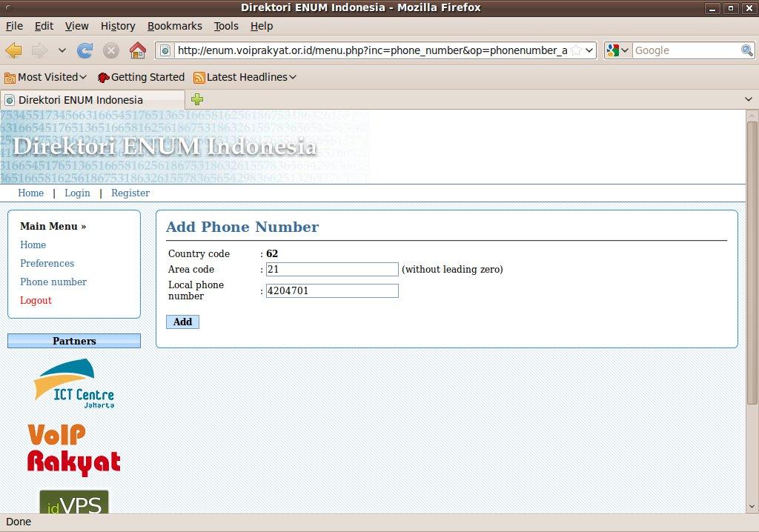Screen dimensions: 759x532
Task: Open the URL history dropdown arrow
Action: pyautogui.click(x=589, y=50)
